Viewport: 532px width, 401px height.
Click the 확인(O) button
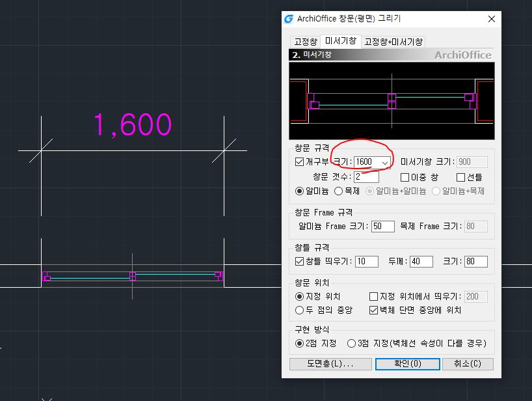click(407, 364)
